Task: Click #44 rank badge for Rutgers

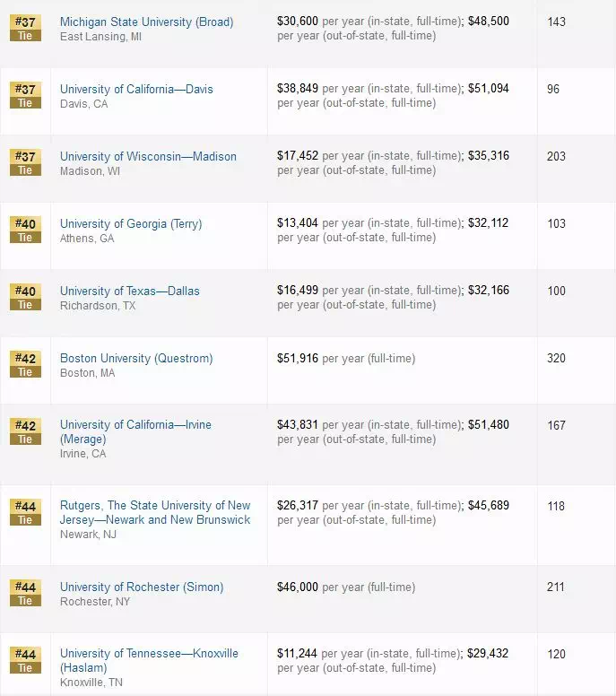Action: pyautogui.click(x=25, y=512)
